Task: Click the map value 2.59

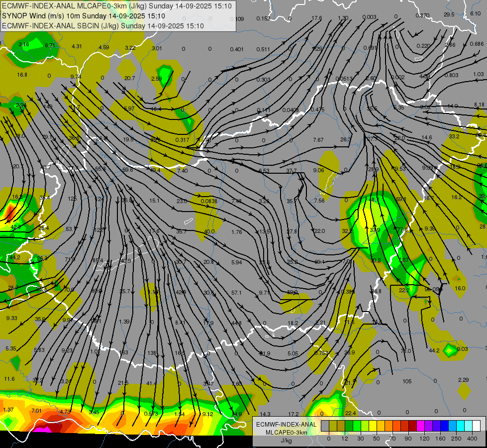Action: pos(156,79)
